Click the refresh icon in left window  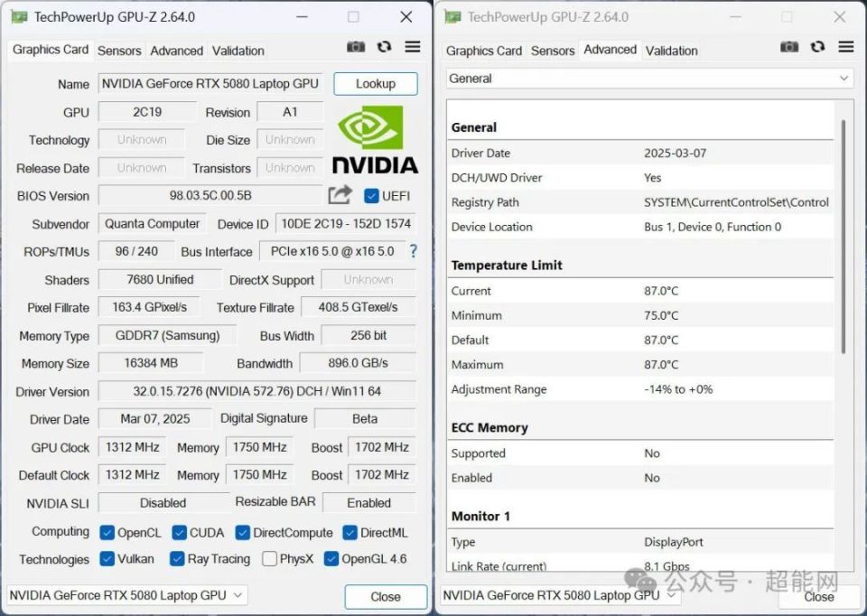(385, 47)
